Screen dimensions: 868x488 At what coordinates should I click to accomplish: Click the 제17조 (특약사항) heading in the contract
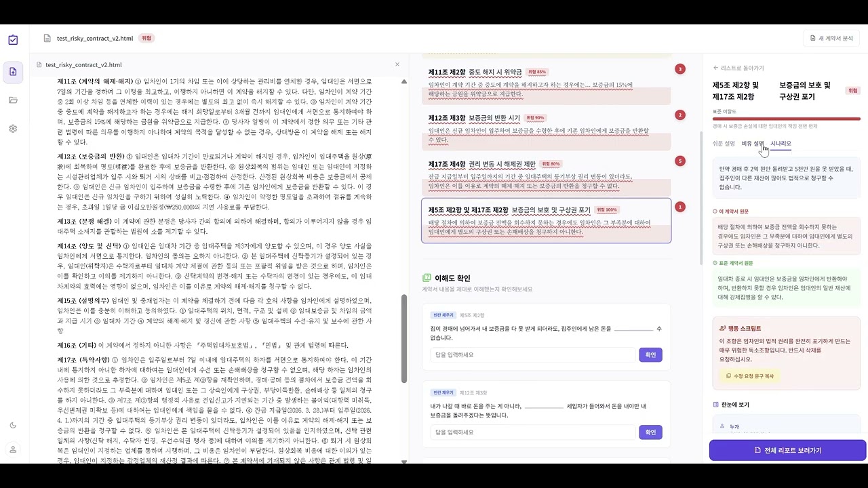click(x=85, y=359)
